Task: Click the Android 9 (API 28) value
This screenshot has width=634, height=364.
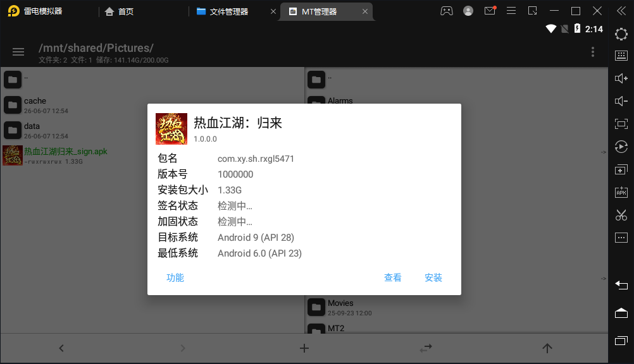Action: pyautogui.click(x=256, y=238)
